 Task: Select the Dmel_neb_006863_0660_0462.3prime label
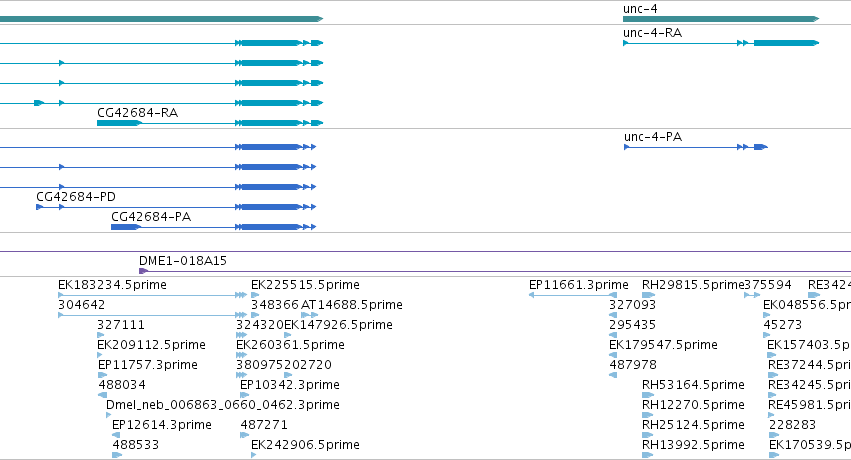click(x=223, y=405)
